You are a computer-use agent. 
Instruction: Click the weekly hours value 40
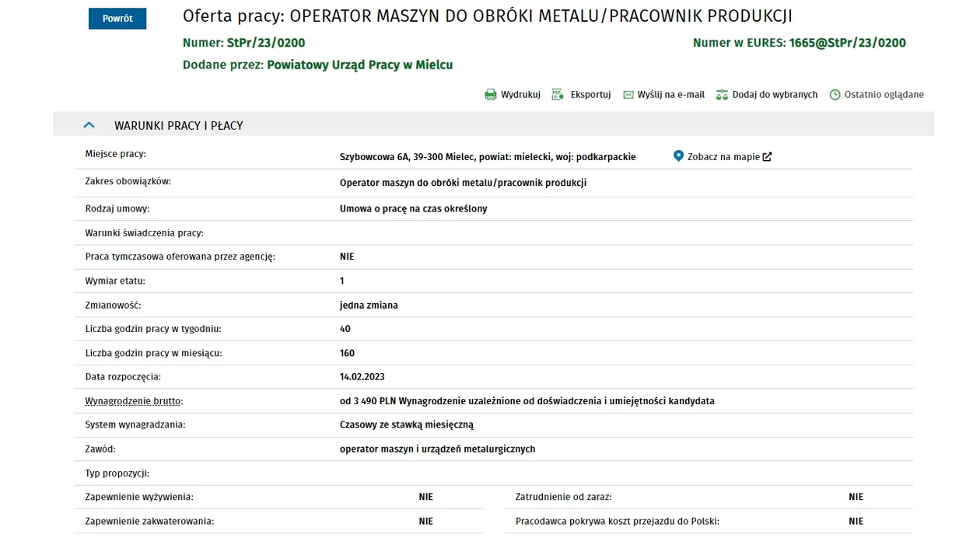pos(345,329)
